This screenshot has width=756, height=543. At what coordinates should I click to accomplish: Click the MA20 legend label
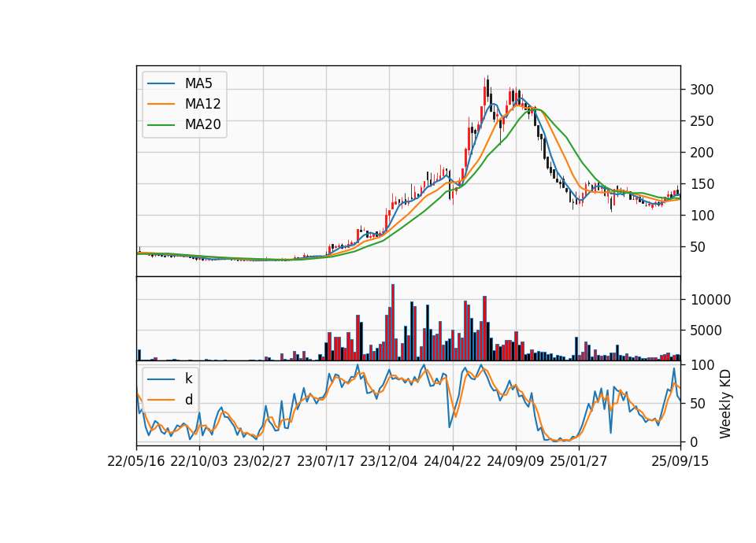point(202,125)
